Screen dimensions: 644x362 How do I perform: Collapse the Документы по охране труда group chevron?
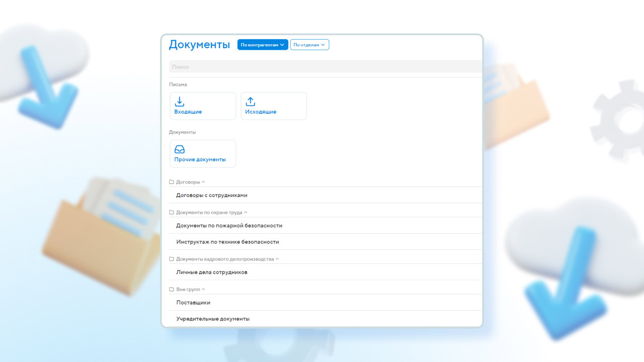(246, 212)
